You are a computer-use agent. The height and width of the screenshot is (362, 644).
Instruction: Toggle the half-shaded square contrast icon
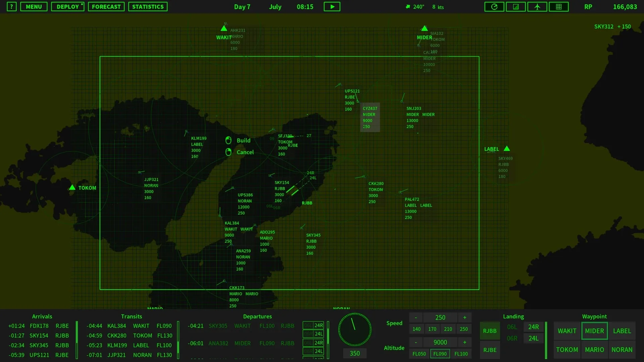pyautogui.click(x=516, y=7)
